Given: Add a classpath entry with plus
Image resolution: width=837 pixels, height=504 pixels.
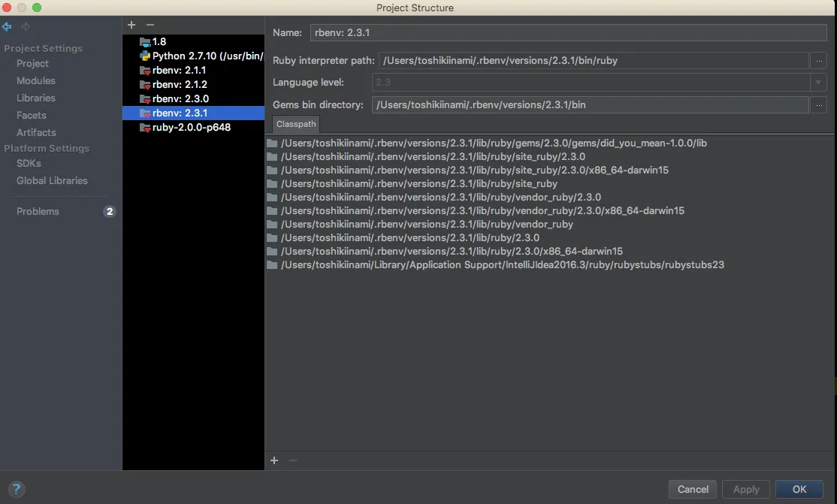Looking at the screenshot, I should (x=274, y=460).
